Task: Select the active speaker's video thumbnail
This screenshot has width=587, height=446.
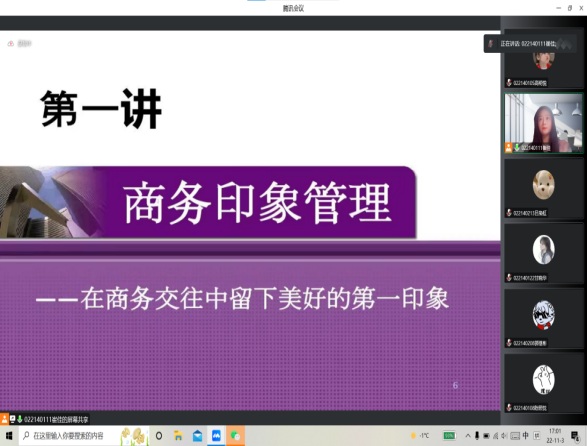Action: pos(544,123)
